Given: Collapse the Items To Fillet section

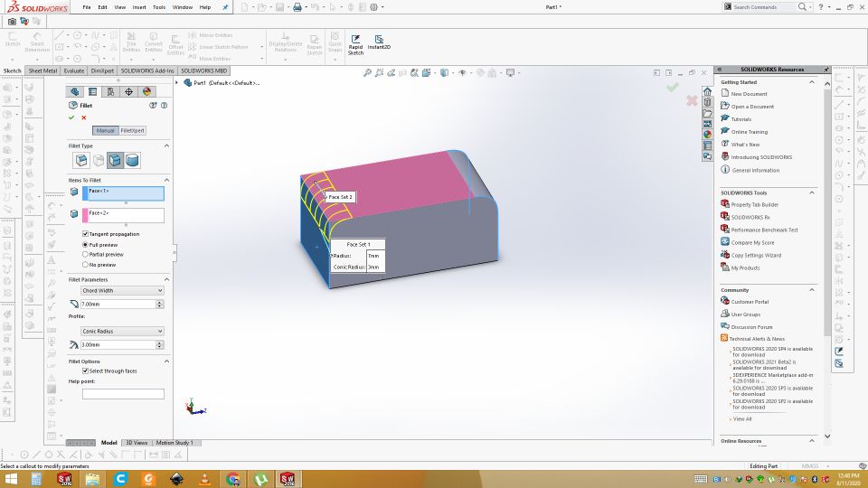Looking at the screenshot, I should click(166, 180).
